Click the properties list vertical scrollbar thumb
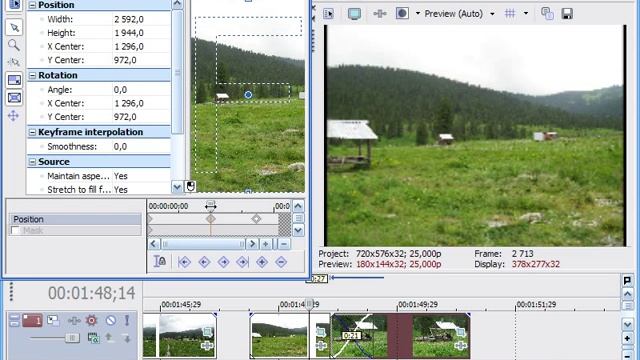This screenshot has height=360, width=640. [177, 72]
